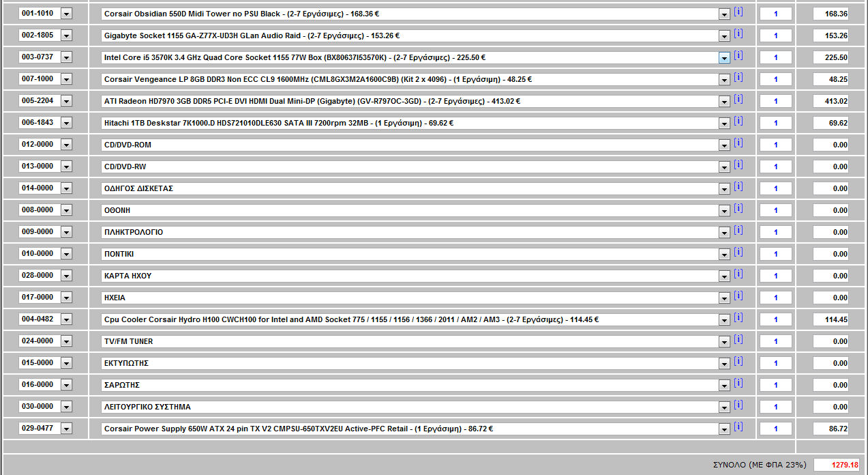
Task: Open the 006-1843 code dropdown
Action: pos(66,123)
